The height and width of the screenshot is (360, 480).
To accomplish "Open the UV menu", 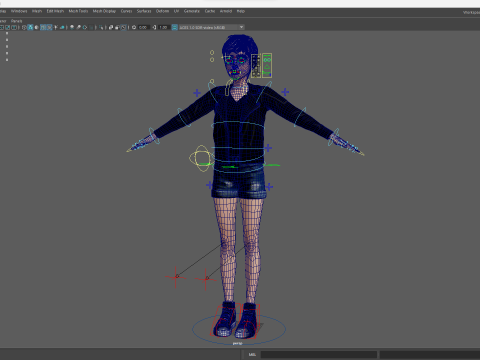I will [176, 11].
